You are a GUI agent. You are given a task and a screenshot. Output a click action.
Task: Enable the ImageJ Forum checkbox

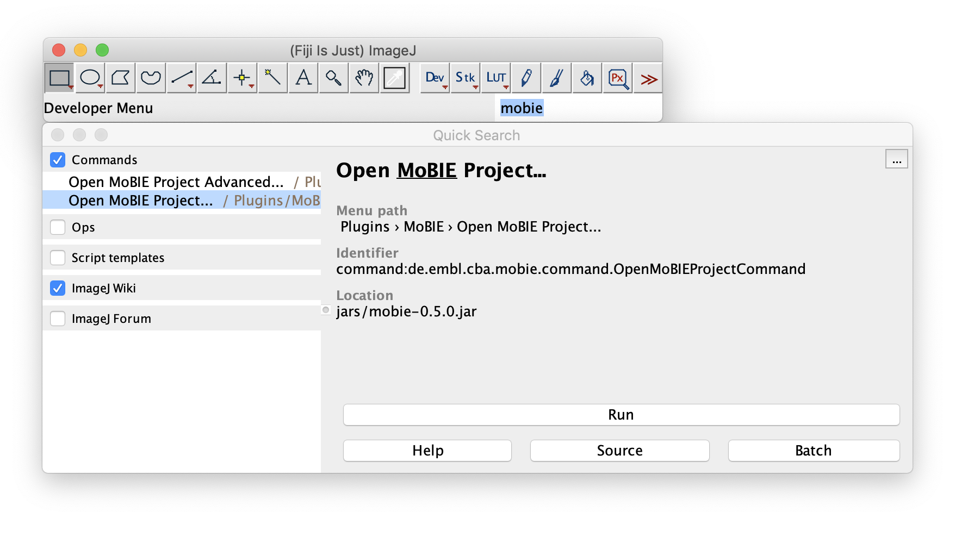click(x=58, y=319)
